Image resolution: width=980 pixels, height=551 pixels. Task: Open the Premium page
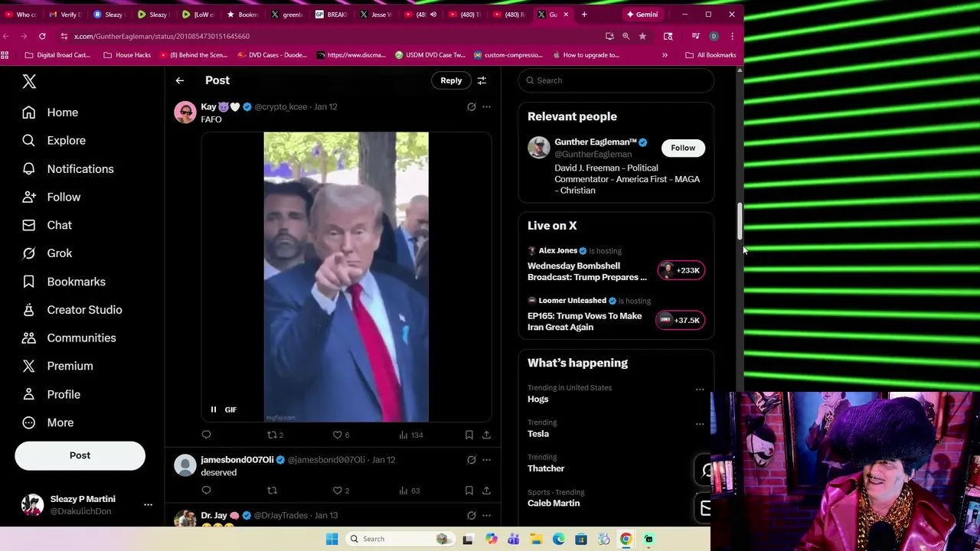pyautogui.click(x=57, y=366)
